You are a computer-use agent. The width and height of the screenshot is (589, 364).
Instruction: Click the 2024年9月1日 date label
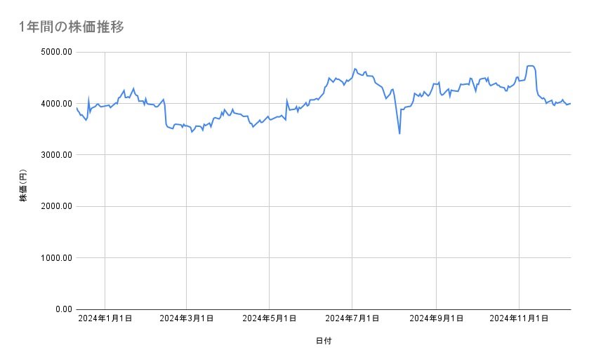(436, 319)
